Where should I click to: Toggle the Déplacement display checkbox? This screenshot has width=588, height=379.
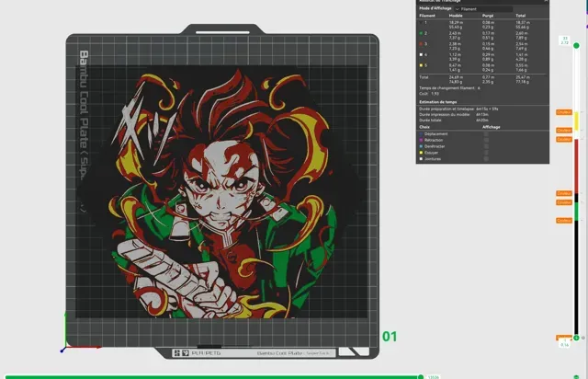pos(486,133)
